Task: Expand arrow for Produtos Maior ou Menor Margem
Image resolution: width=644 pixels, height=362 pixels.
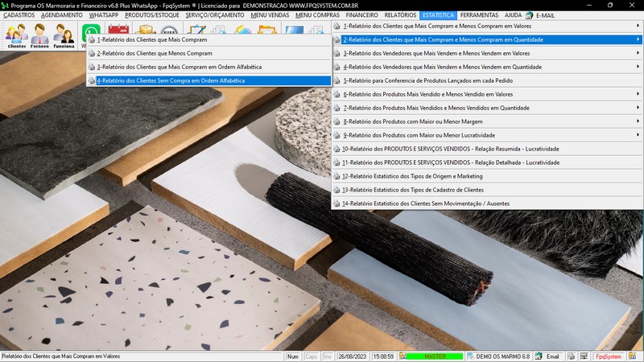Action: pos(638,121)
